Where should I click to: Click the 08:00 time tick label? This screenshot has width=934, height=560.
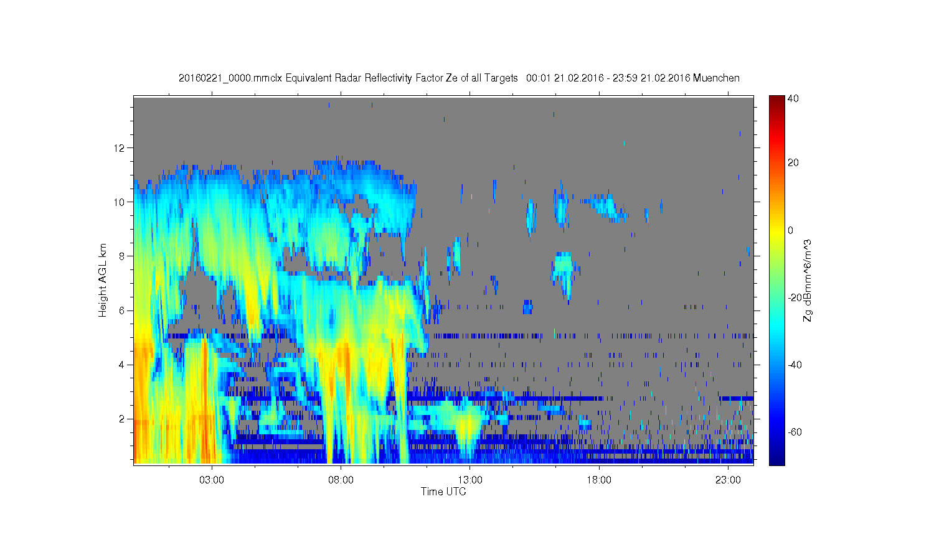click(x=341, y=480)
